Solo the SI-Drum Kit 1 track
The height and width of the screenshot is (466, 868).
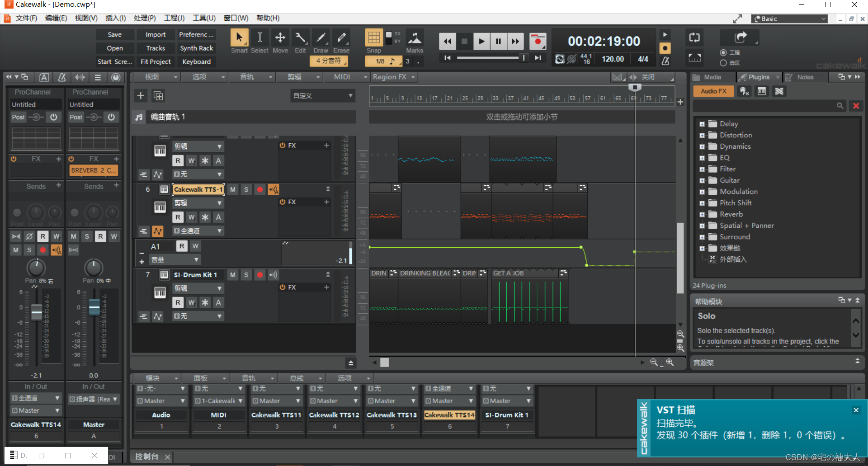[246, 275]
